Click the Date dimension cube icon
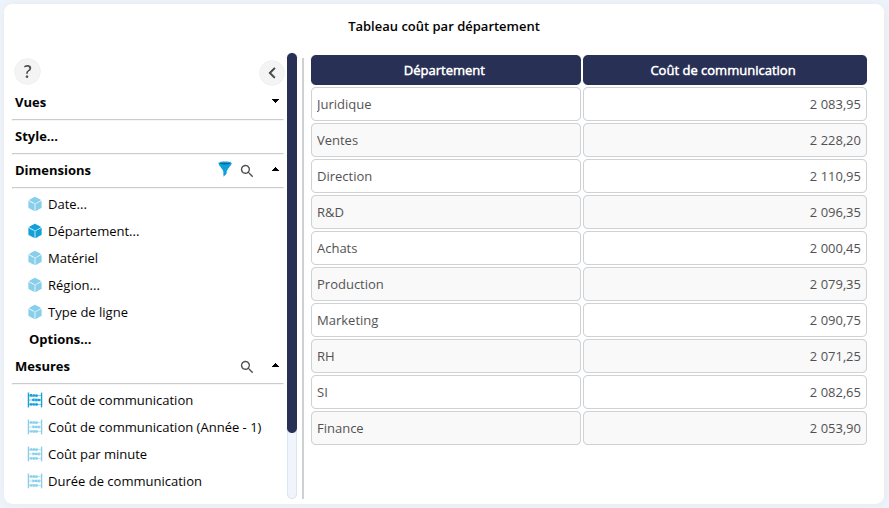 (35, 204)
